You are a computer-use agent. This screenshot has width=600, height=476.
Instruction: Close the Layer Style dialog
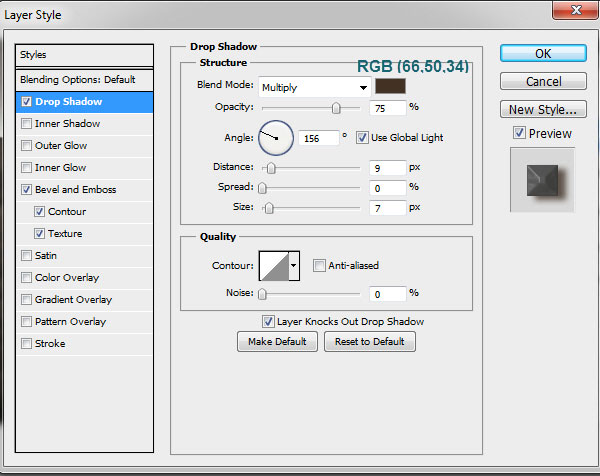pyautogui.click(x=576, y=10)
